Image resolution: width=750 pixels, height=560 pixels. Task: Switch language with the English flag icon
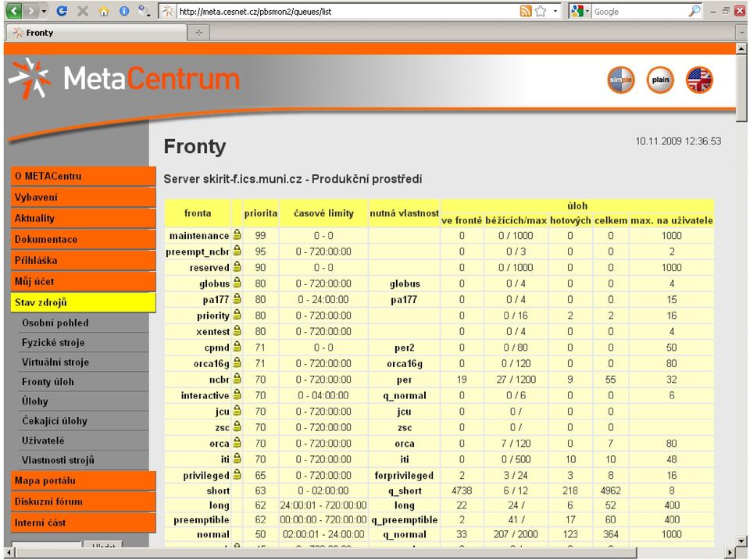click(x=699, y=80)
